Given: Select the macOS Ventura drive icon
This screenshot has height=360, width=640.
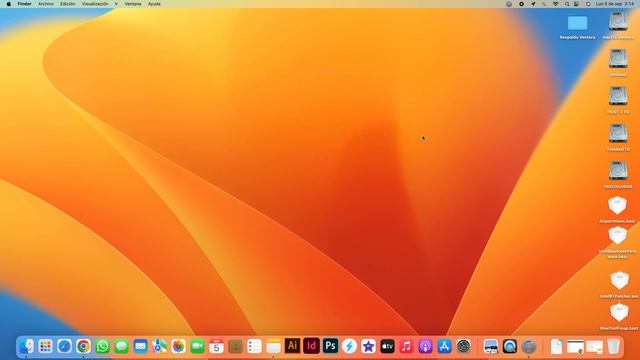Looking at the screenshot, I should tap(618, 25).
